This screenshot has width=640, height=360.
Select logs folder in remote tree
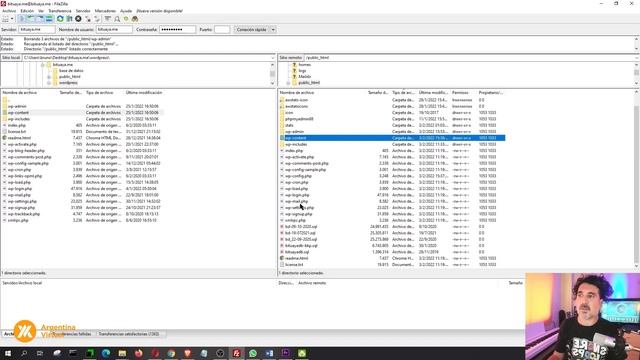coord(302,71)
